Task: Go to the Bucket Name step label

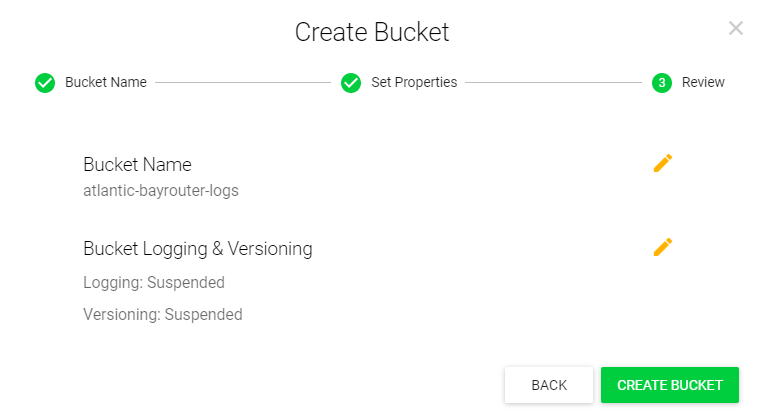Action: click(x=106, y=83)
